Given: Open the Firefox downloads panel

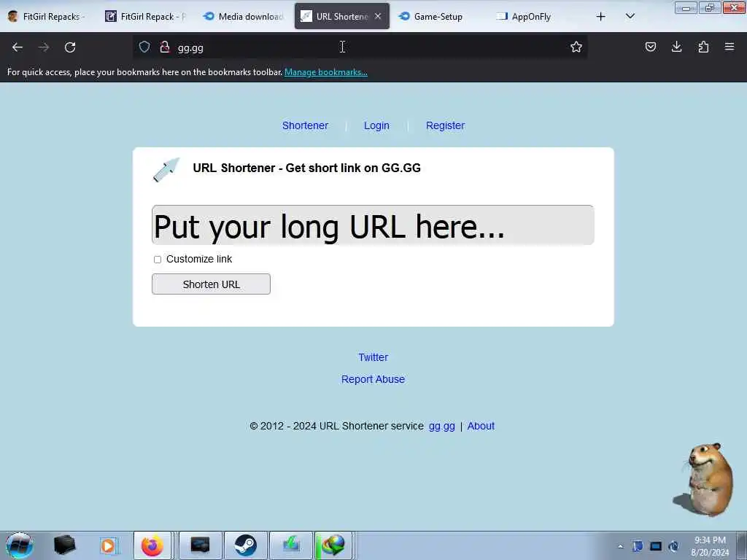Looking at the screenshot, I should [676, 47].
